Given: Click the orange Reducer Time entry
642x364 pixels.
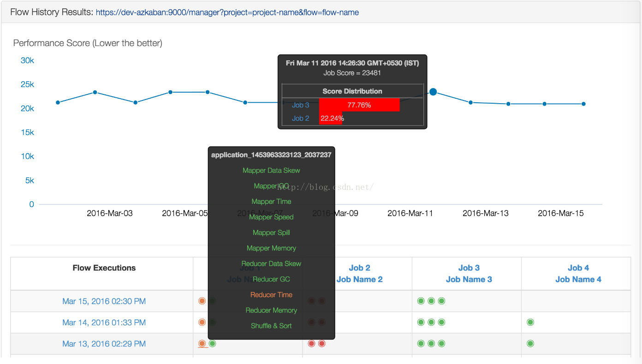Looking at the screenshot, I should click(271, 294).
